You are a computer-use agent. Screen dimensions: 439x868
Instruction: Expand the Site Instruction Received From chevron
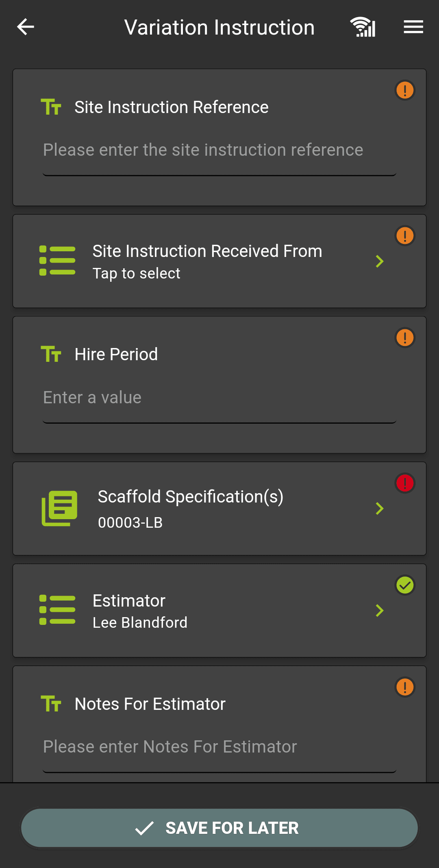(380, 261)
